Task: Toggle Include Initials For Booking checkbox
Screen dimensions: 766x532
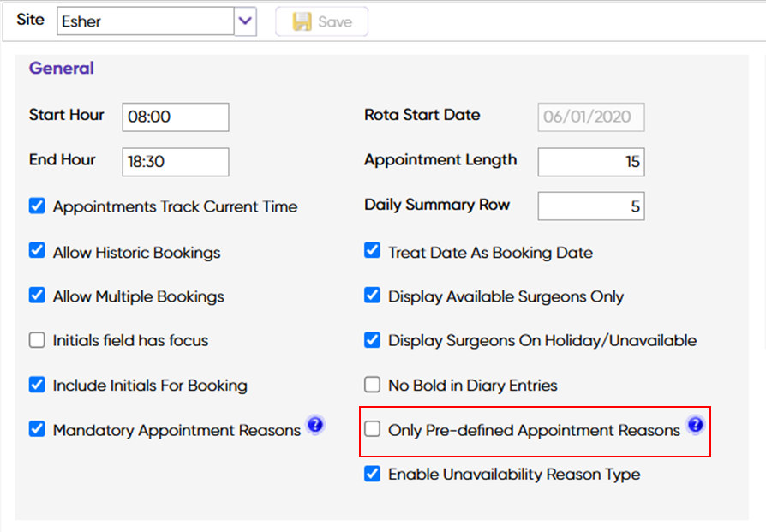Action: (37, 385)
